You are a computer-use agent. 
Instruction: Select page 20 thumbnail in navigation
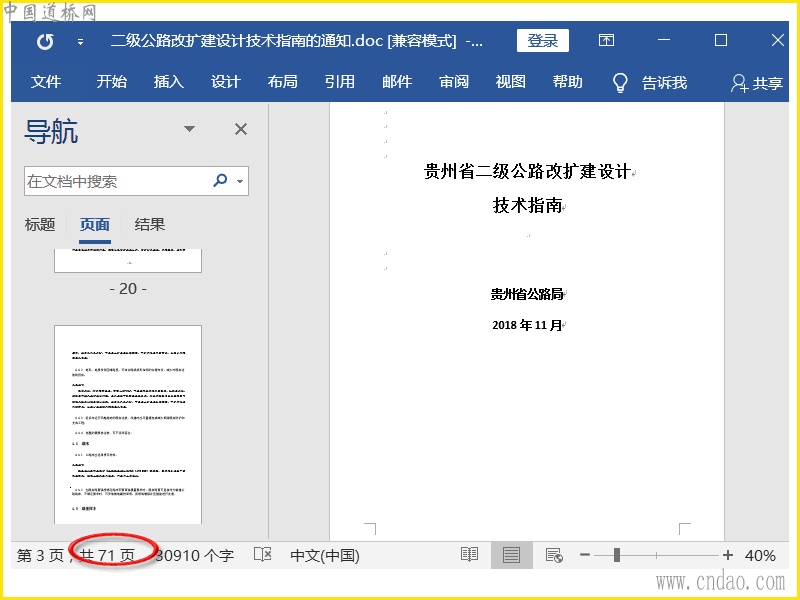tap(128, 261)
